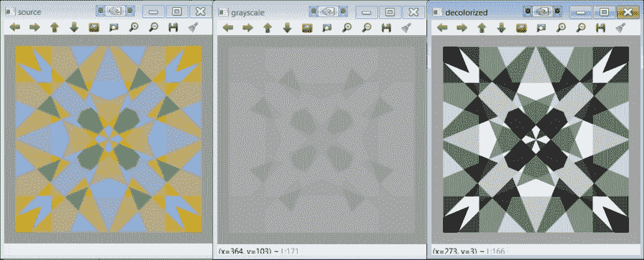Click the decolorized window title text
The height and width of the screenshot is (260, 644).
pos(466,12)
